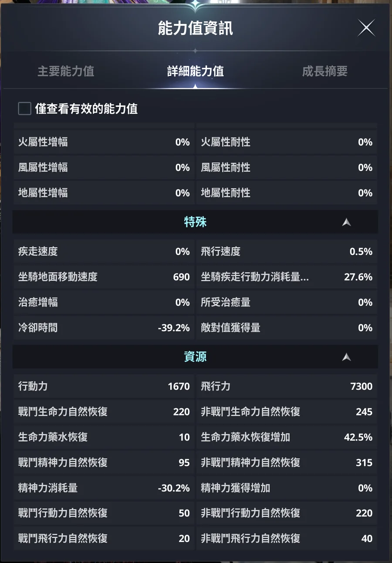Select the 冷卻時間 stat row

pos(104,328)
